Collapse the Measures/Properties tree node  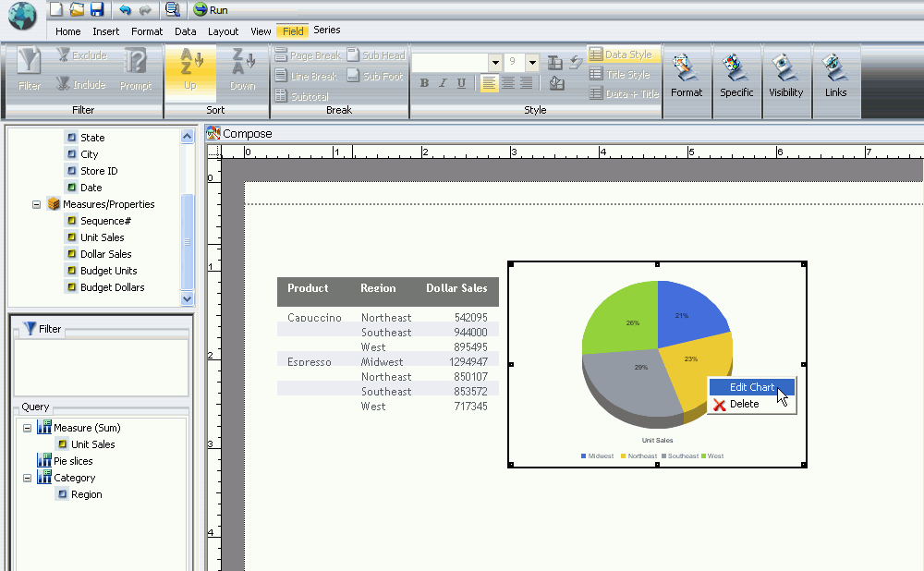(x=36, y=204)
